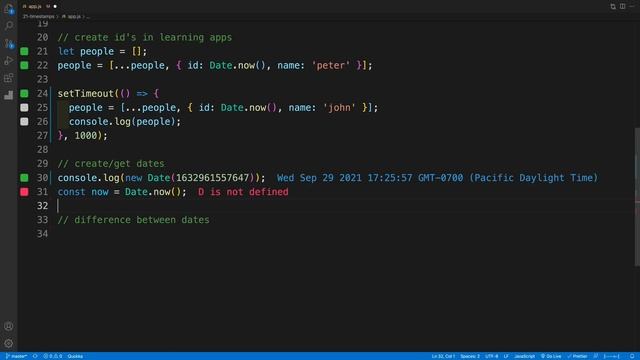Screen dimensions: 640x360
Task: Click Quokka in the status bar
Action: [75, 356]
